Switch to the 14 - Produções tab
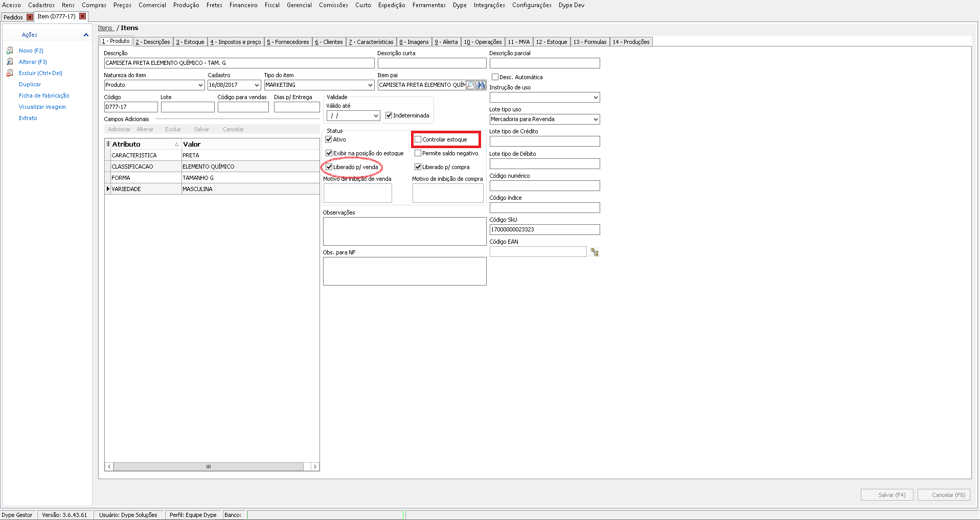 [x=631, y=42]
